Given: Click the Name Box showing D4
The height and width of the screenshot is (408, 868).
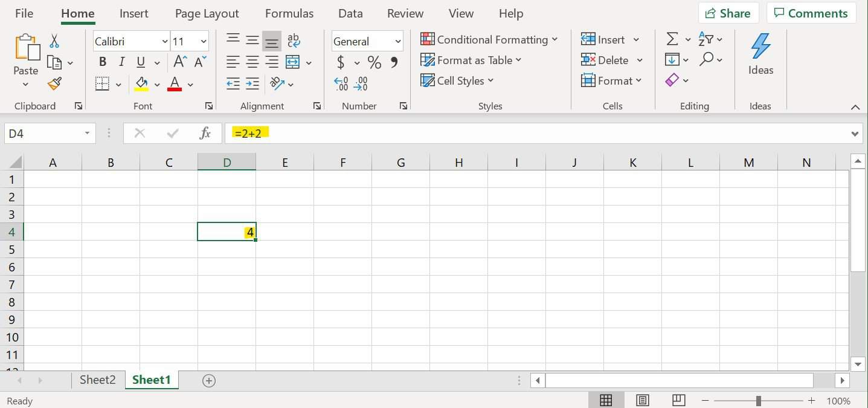Looking at the screenshot, I should pos(42,133).
